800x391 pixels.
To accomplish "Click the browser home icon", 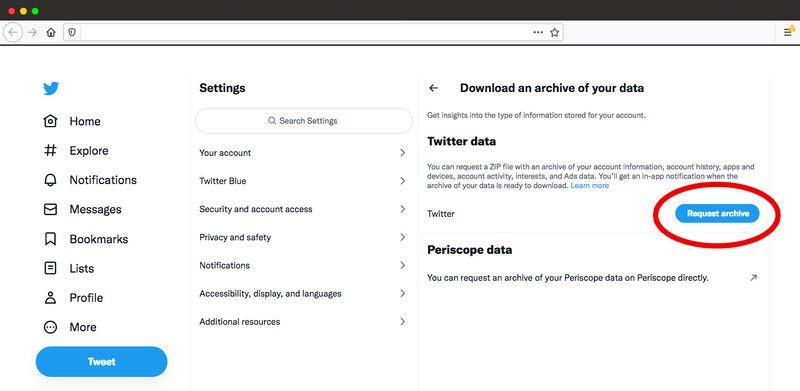I will click(51, 33).
